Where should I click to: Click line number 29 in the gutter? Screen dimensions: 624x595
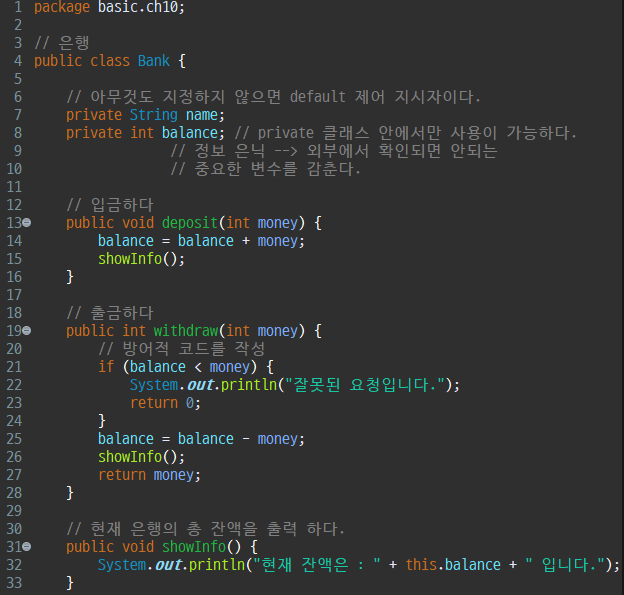[x=14, y=511]
